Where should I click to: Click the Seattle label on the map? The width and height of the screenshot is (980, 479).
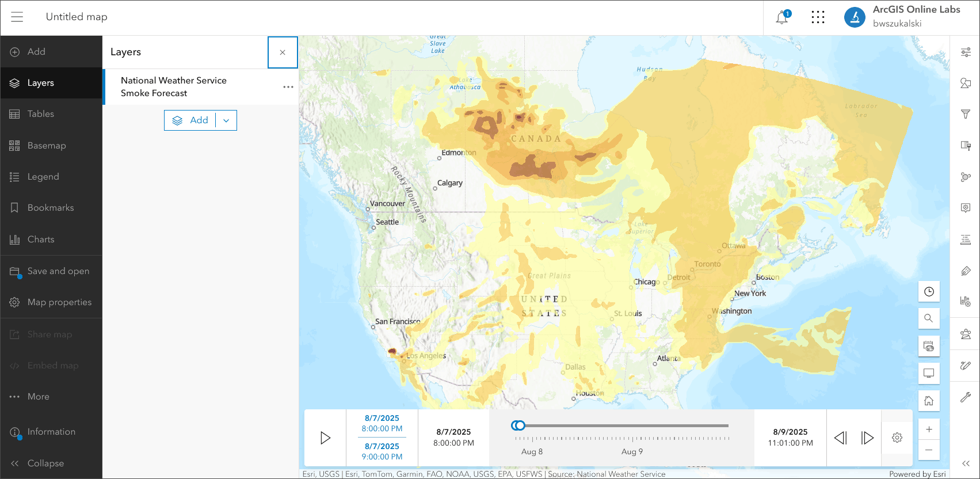[x=387, y=222]
